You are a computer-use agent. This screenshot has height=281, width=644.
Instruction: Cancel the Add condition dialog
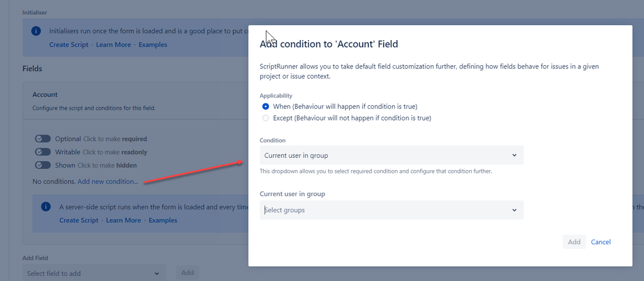(601, 242)
